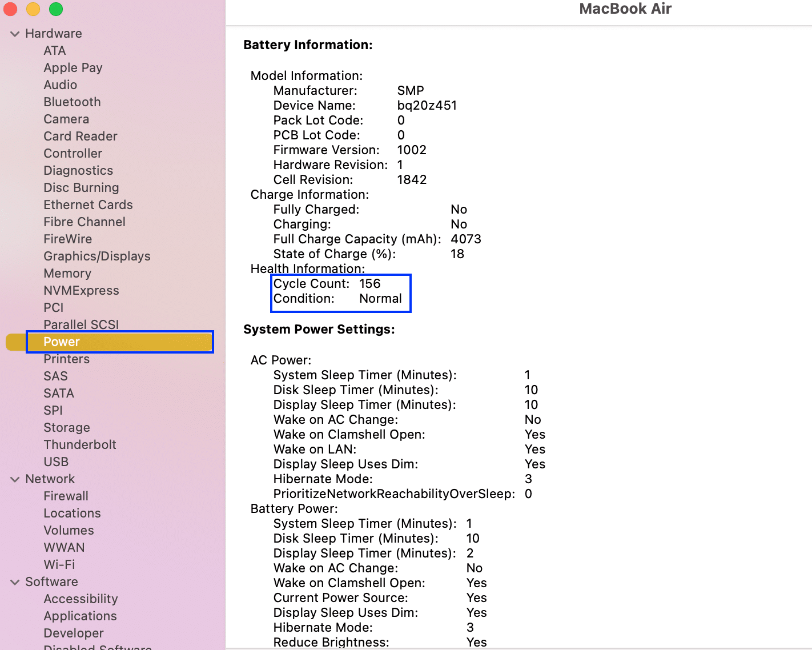Select Applications under Software
The width and height of the screenshot is (812, 650).
pos(80,616)
